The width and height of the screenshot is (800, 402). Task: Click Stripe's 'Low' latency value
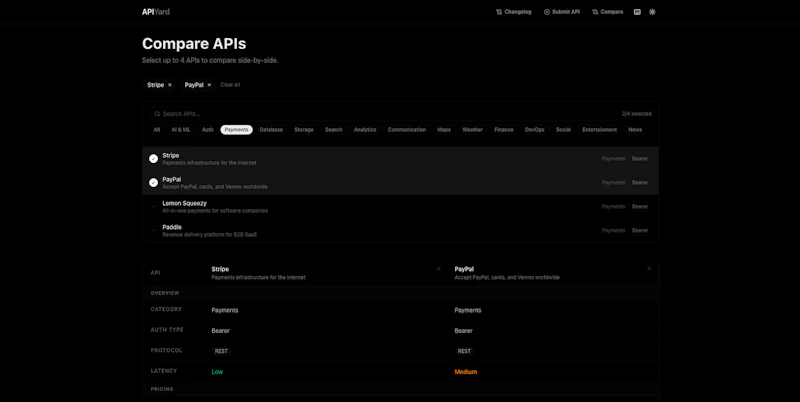[x=217, y=372]
